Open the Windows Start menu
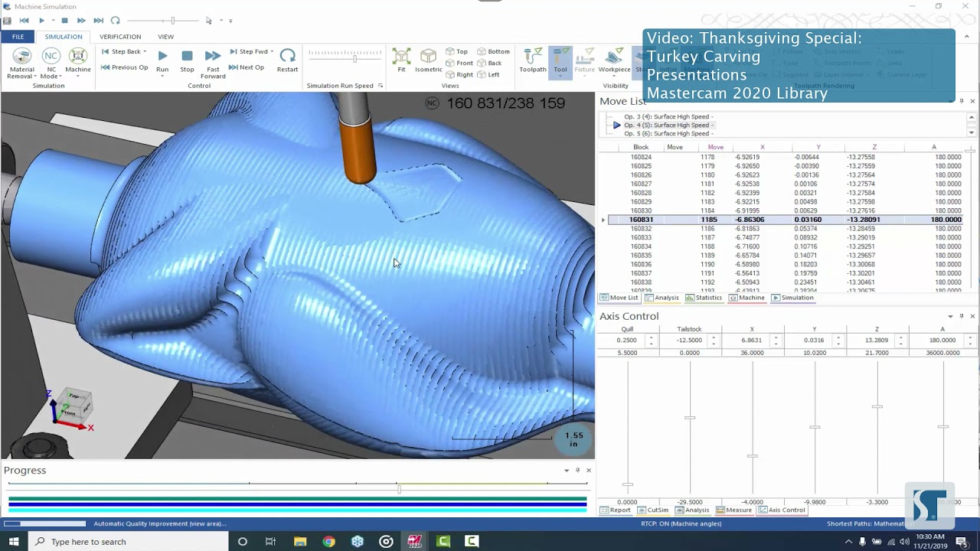This screenshot has height=551, width=980. tap(14, 542)
